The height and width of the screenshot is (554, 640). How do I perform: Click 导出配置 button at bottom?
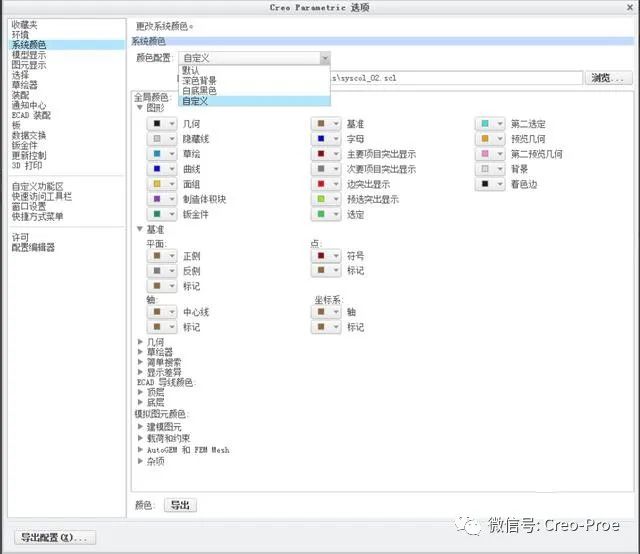coord(55,537)
